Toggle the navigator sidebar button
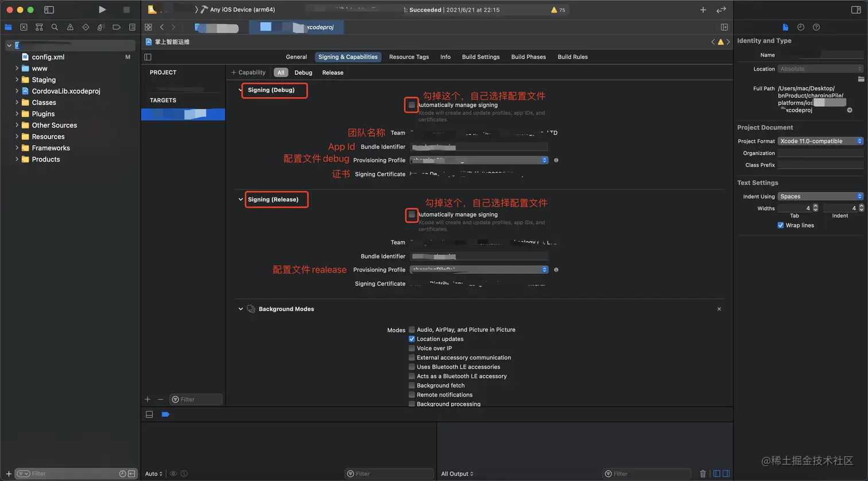 point(49,10)
